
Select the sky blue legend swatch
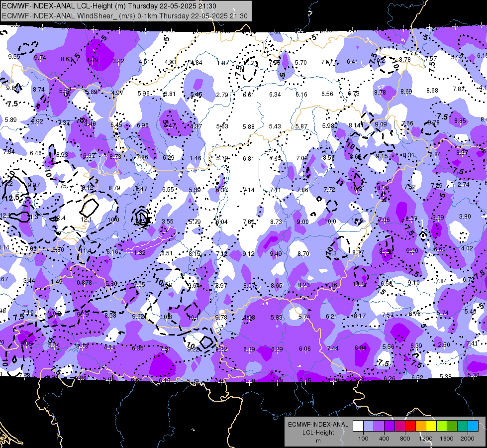pos(473,426)
